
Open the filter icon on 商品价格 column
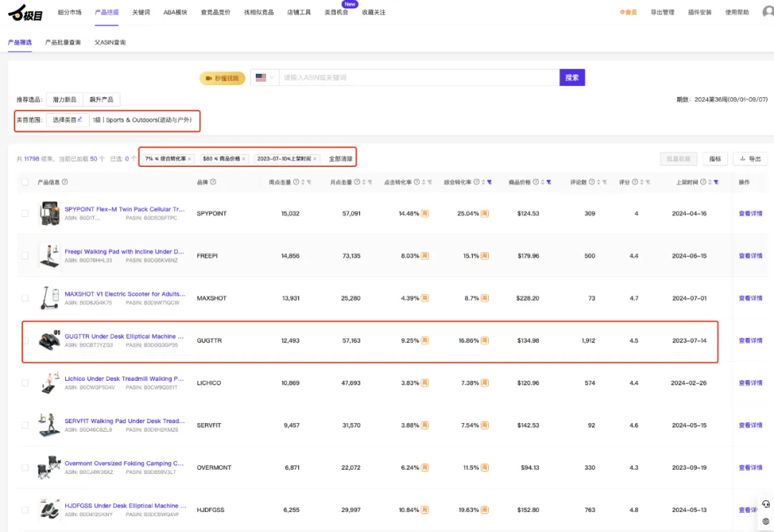click(548, 183)
